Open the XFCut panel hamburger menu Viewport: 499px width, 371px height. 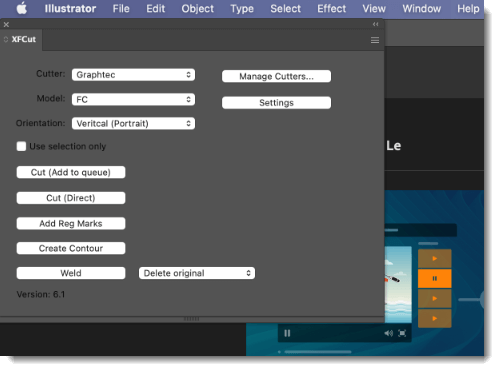[375, 40]
